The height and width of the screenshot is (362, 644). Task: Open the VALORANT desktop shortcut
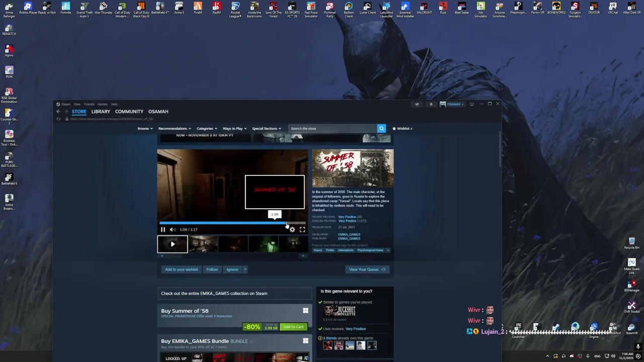click(424, 9)
